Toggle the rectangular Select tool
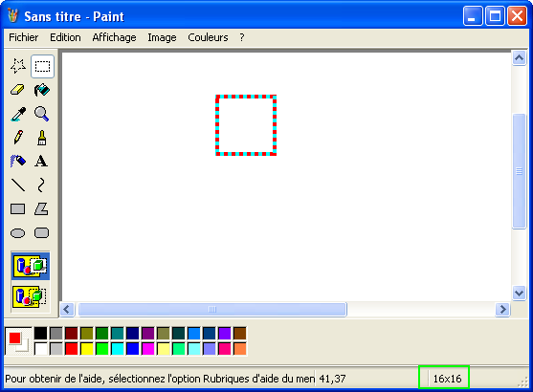 point(42,66)
